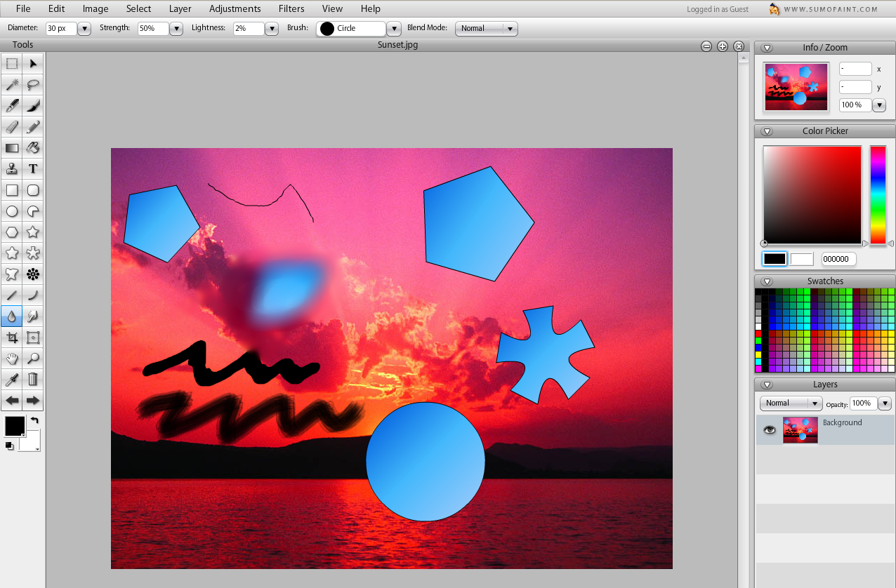Viewport: 896px width, 588px height.
Task: Select the Gradient tool
Action: pyautogui.click(x=11, y=147)
